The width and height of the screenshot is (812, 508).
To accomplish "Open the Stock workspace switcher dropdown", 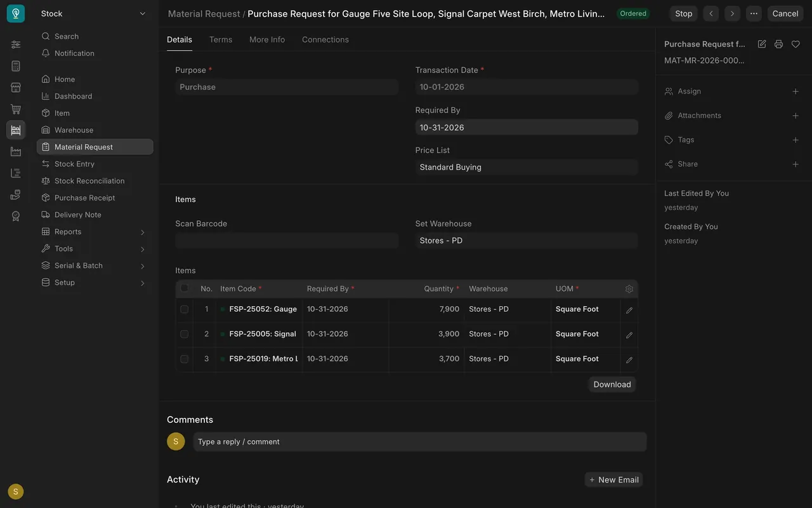I will (94, 13).
